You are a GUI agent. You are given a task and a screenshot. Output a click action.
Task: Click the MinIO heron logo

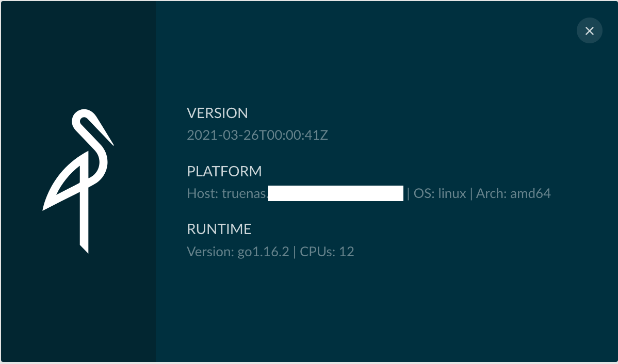[x=78, y=181]
